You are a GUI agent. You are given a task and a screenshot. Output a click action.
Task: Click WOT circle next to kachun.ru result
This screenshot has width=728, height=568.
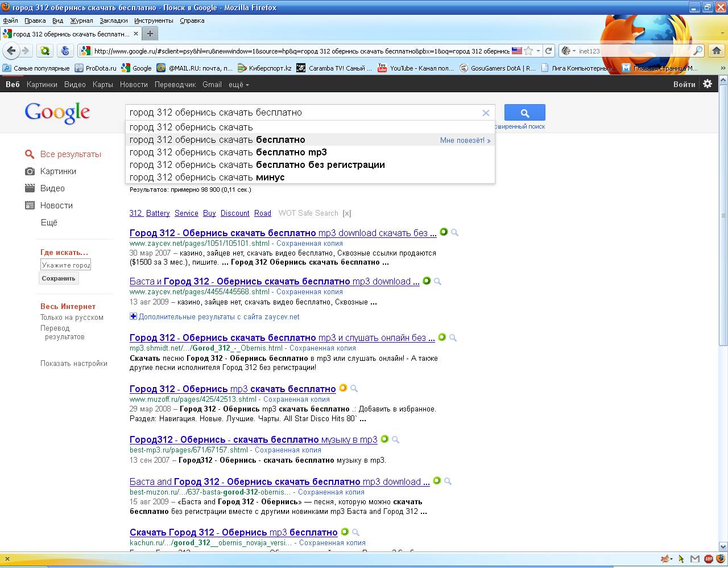click(345, 532)
